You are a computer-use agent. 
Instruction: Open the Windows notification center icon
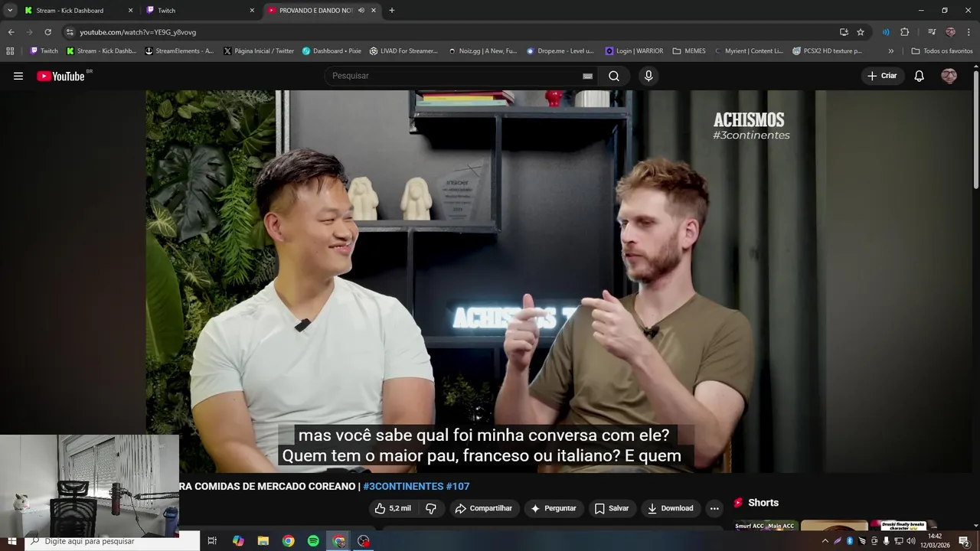coord(964,541)
